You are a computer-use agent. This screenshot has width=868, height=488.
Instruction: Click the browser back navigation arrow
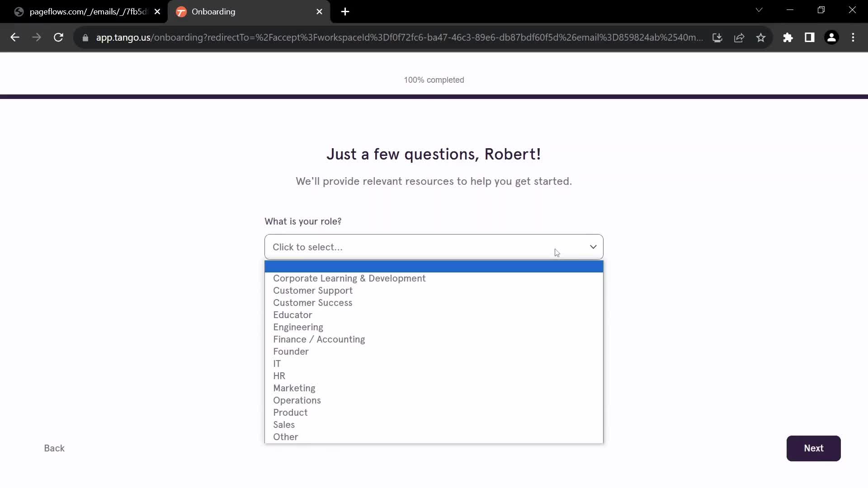tap(15, 37)
